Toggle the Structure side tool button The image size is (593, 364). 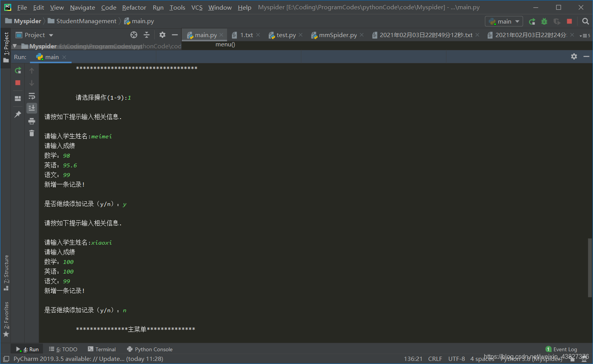6,273
